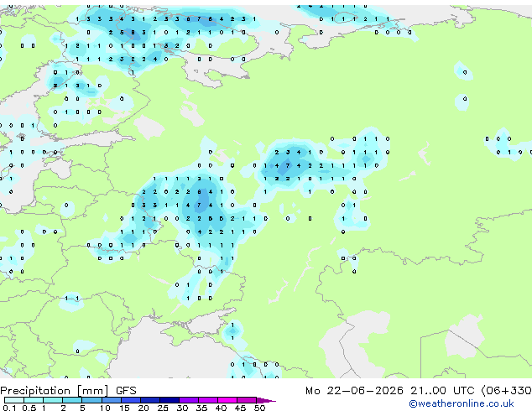Click the '15' legend scale label

[x=124, y=408]
